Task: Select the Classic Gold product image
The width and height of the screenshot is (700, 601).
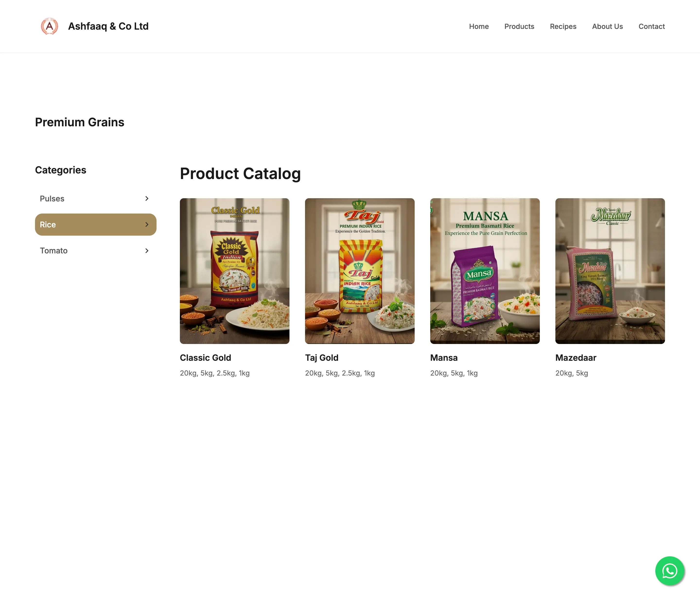Action: (235, 270)
